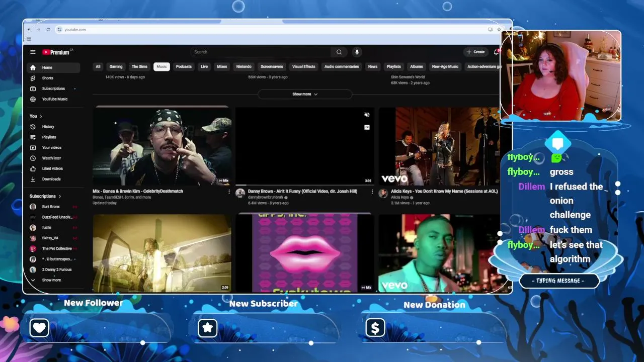Screen dimensions: 644x362
Task: Select The Sims filter chip
Action: point(139,66)
